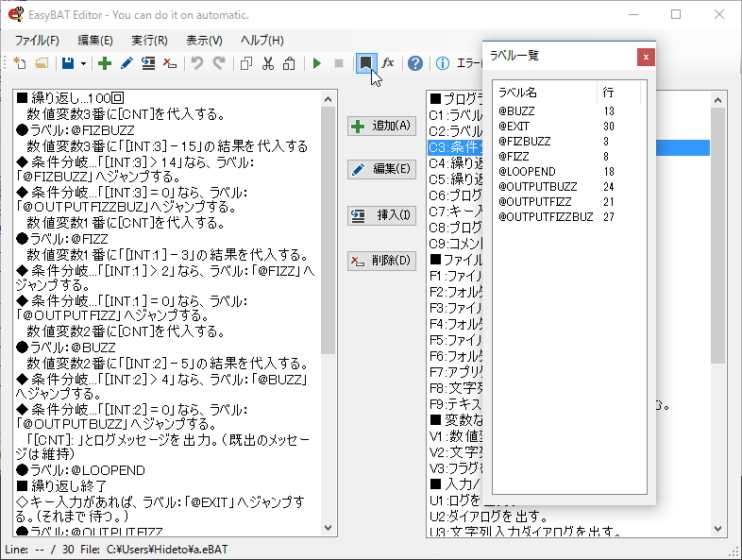Click the 追加(A) button
This screenshot has width=742, height=560.
pyautogui.click(x=382, y=126)
